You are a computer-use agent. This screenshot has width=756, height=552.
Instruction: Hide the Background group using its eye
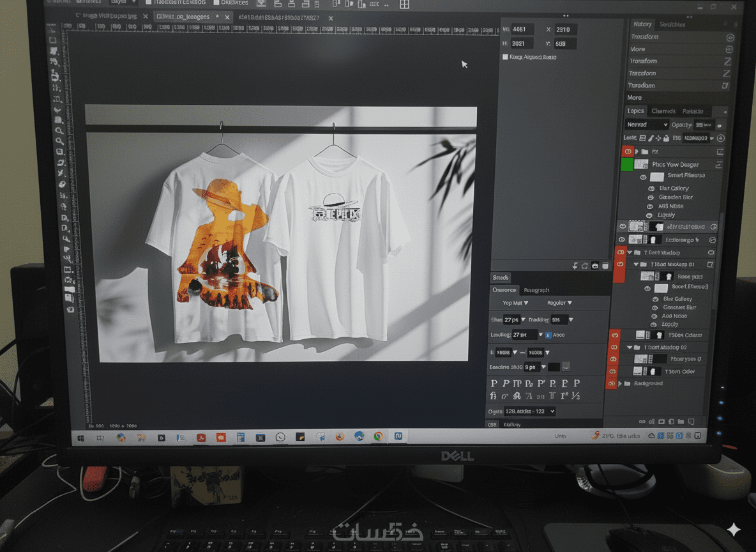[x=611, y=383]
